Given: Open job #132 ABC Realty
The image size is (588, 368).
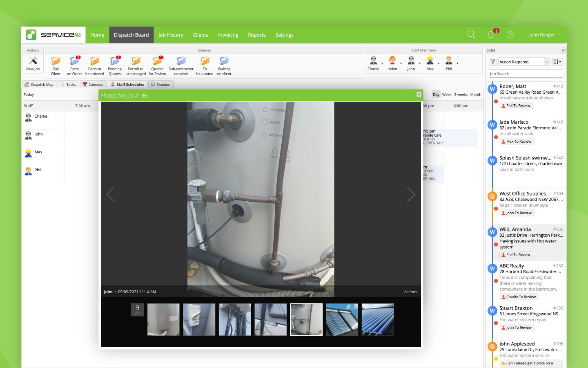Looking at the screenshot, I should coord(526,282).
